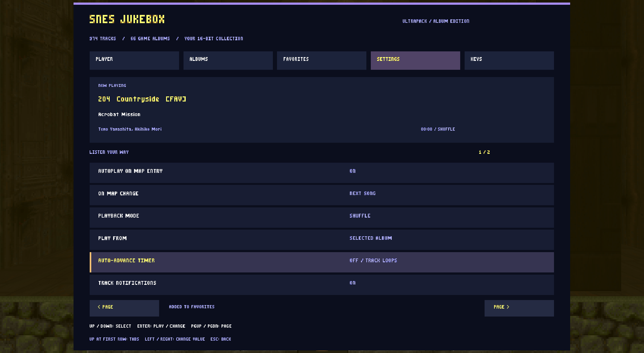This screenshot has width=644, height=353.
Task: Click the Selected Album value
Action: click(371, 238)
